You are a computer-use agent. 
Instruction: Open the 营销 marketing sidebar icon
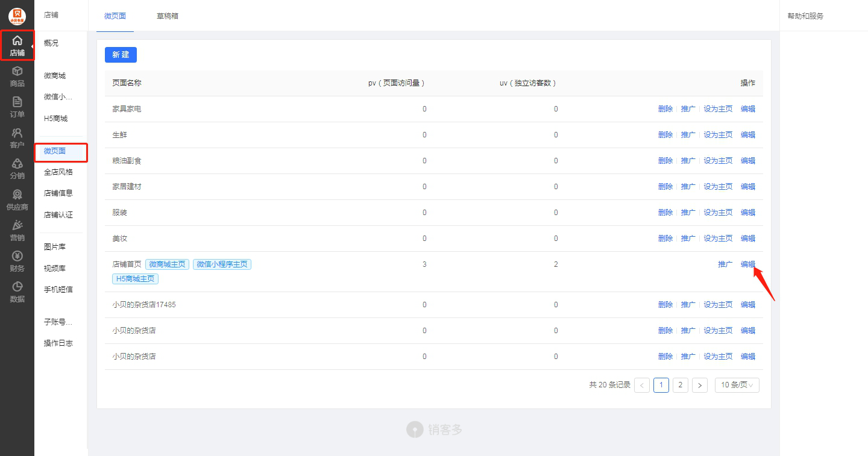point(17,231)
